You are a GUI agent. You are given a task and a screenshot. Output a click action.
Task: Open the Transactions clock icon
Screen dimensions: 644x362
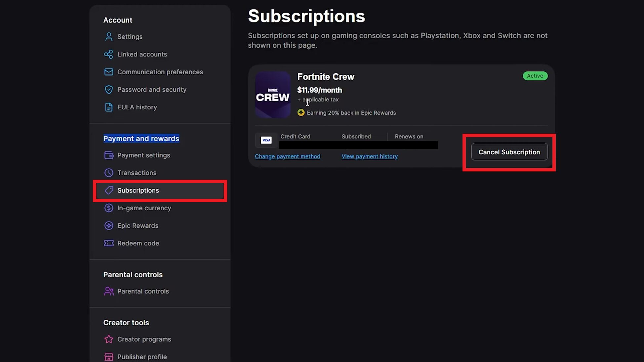(108, 172)
